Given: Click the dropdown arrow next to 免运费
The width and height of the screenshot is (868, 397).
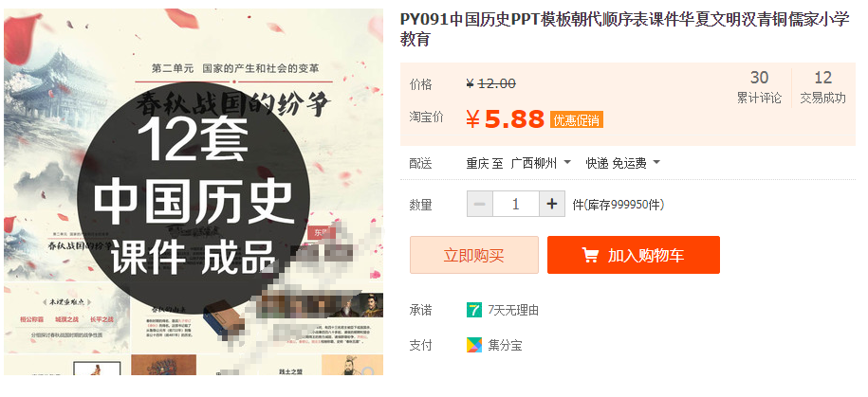Looking at the screenshot, I should (x=656, y=163).
